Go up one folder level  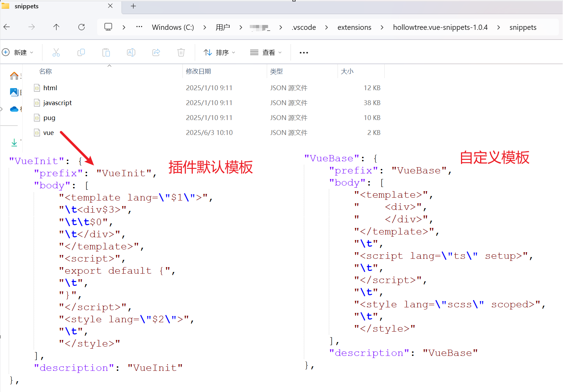pyautogui.click(x=57, y=27)
